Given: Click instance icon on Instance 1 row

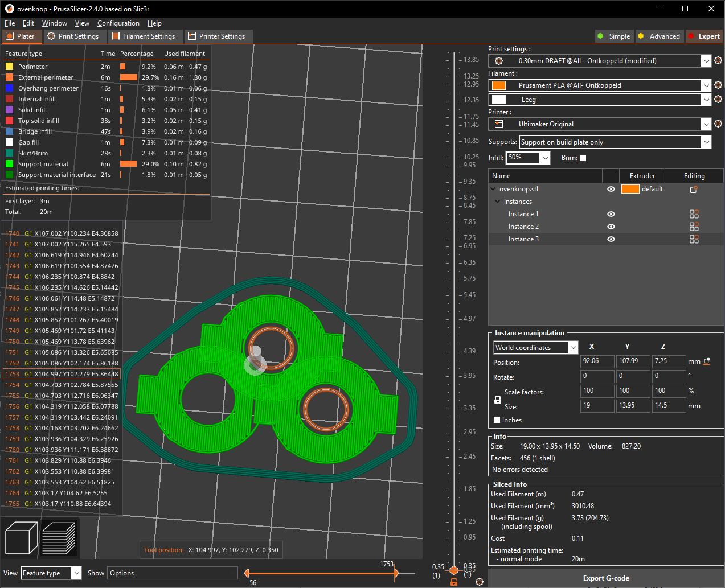Looking at the screenshot, I should (694, 214).
